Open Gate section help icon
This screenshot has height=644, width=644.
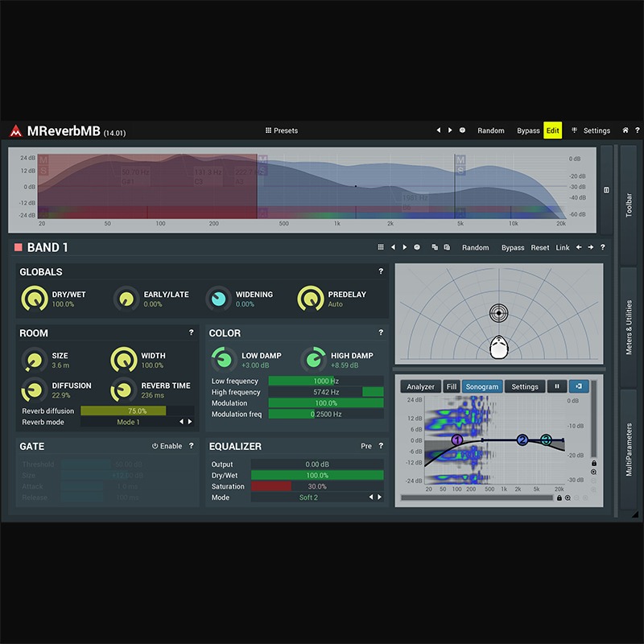(191, 446)
